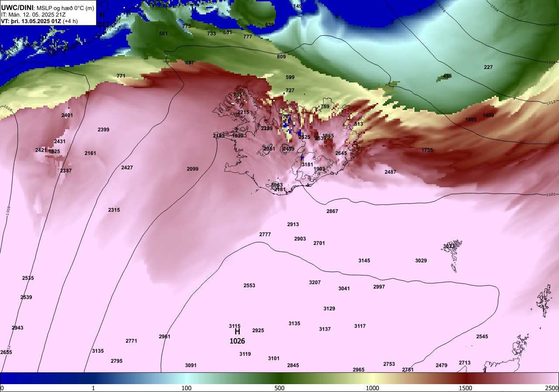Click the map value 2399
The height and width of the screenshot is (392, 559).
point(104,130)
